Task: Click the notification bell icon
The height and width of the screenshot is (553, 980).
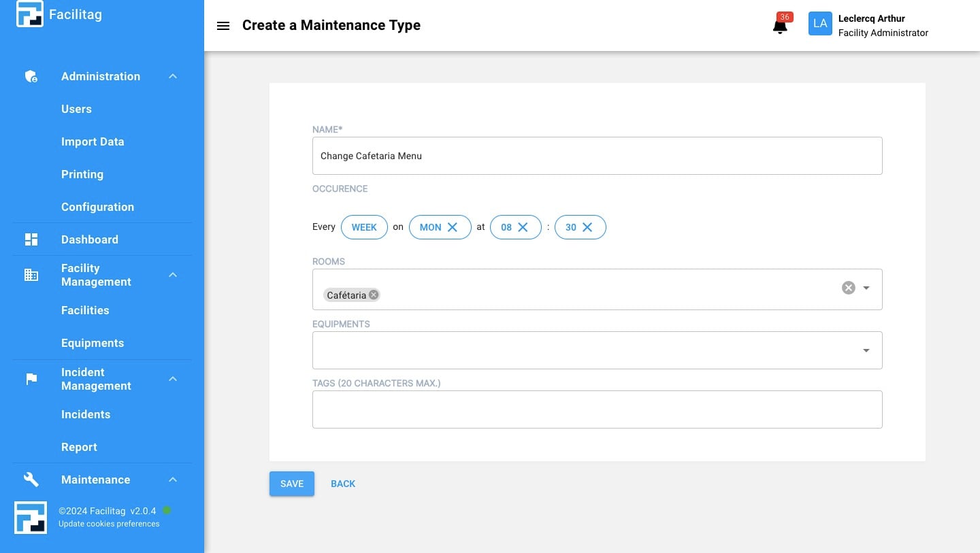Action: click(780, 27)
